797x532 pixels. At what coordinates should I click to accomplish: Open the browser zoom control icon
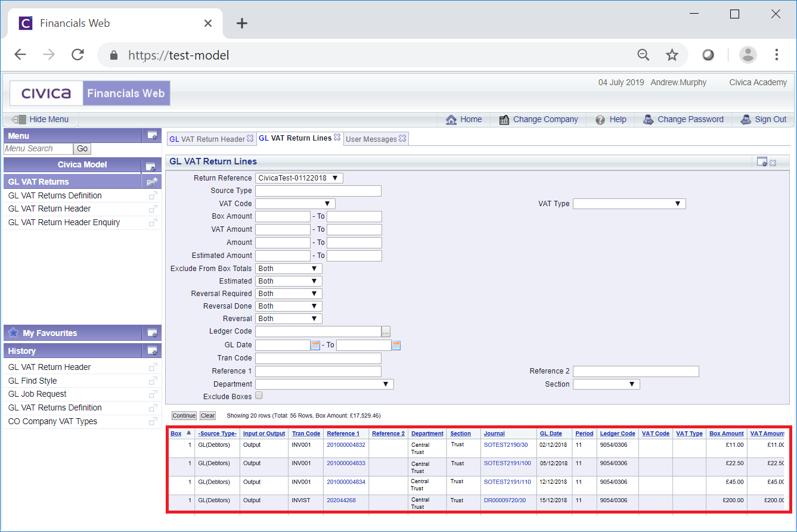click(643, 55)
